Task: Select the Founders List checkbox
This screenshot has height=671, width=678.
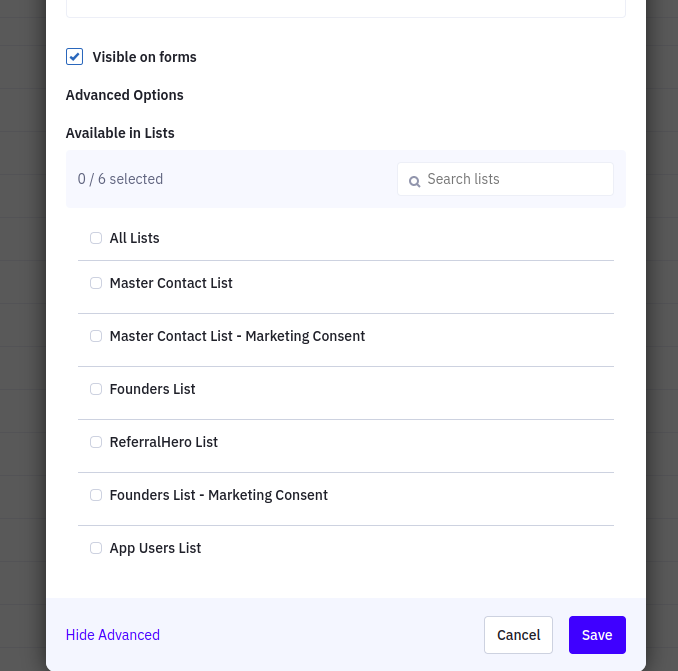Action: click(96, 389)
